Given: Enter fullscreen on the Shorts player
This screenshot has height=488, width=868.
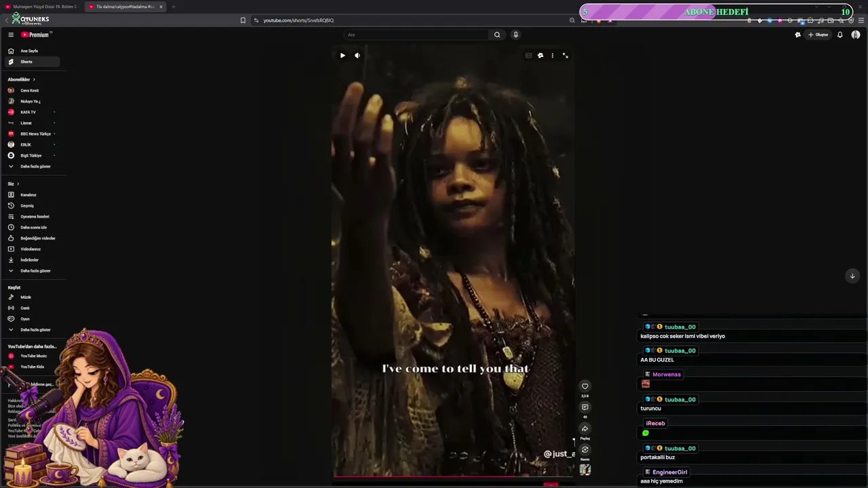Looking at the screenshot, I should (566, 56).
